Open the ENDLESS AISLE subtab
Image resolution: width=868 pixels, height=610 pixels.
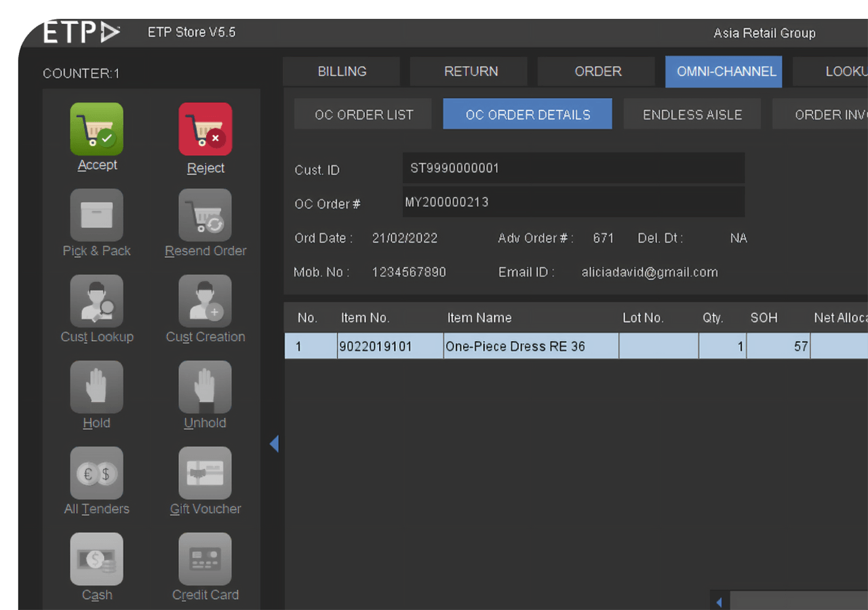click(x=692, y=115)
